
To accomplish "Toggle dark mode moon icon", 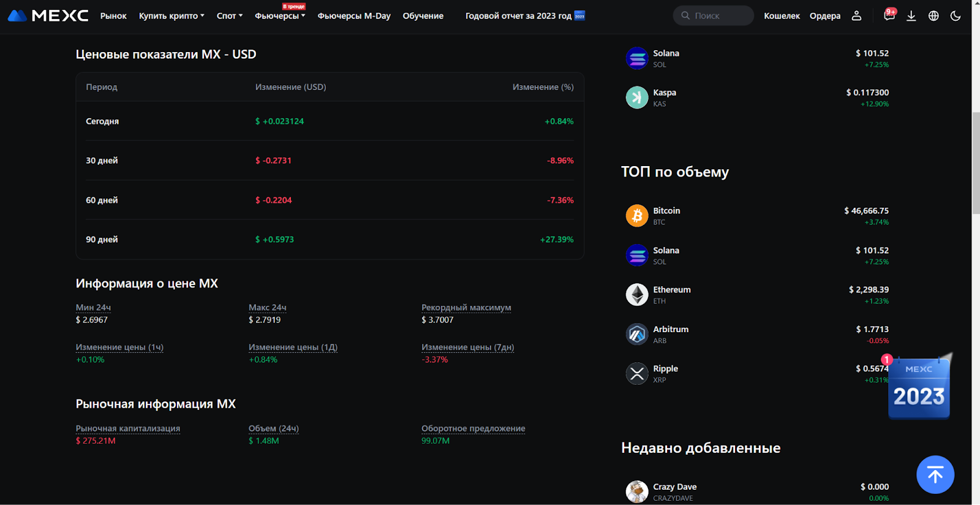I will [x=956, y=16].
